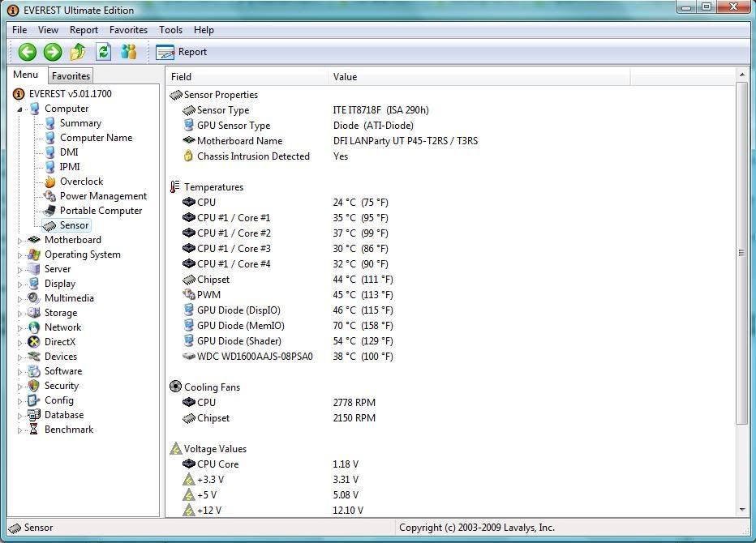The image size is (756, 543).
Task: Click the vertical scrollbar thumb
Action: [741, 253]
